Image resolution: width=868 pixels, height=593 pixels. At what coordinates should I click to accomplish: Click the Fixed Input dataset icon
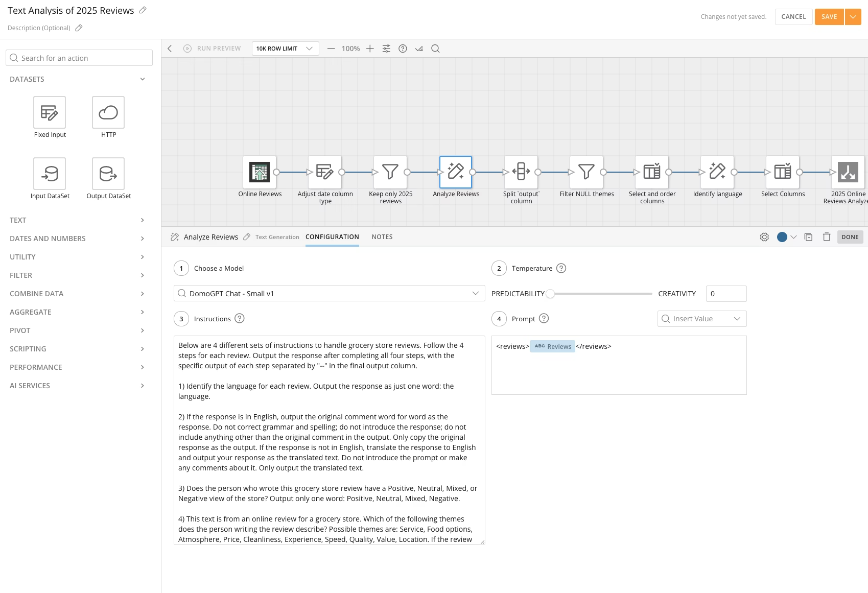click(x=50, y=112)
